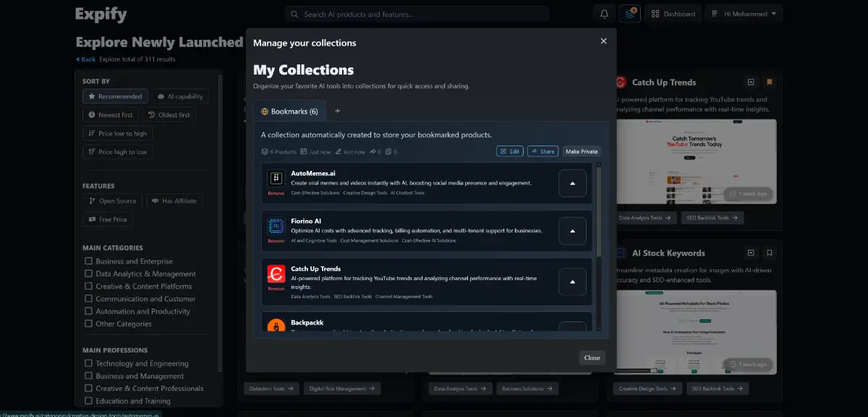Viewport: 868px width, 417px height.
Task: Check the Business and Enterprise category
Action: [x=88, y=261]
